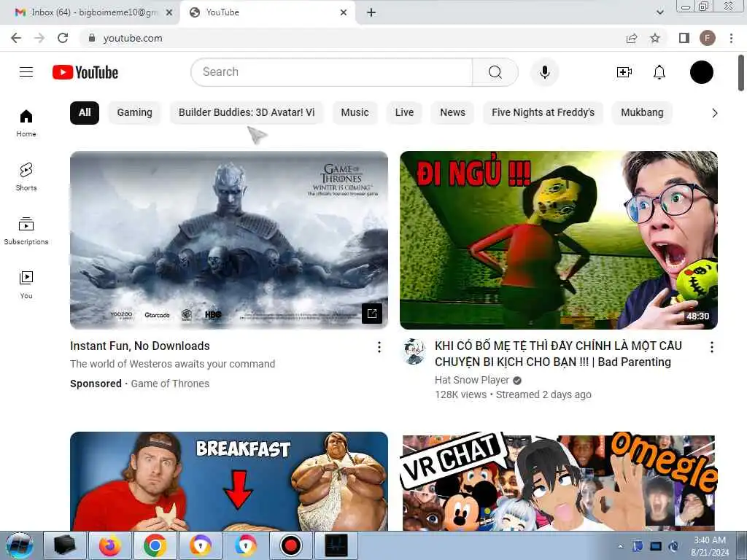Open a new browser tab

pyautogui.click(x=371, y=12)
